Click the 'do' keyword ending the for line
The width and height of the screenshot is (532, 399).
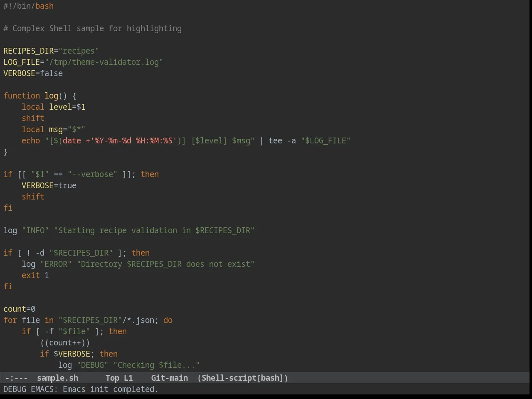168,320
